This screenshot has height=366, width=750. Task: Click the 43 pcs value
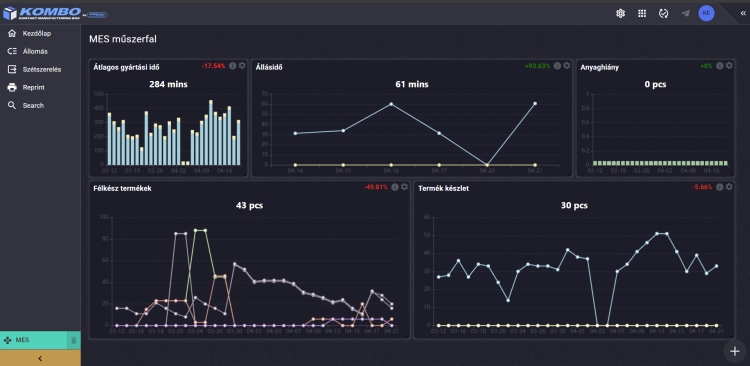click(x=249, y=206)
